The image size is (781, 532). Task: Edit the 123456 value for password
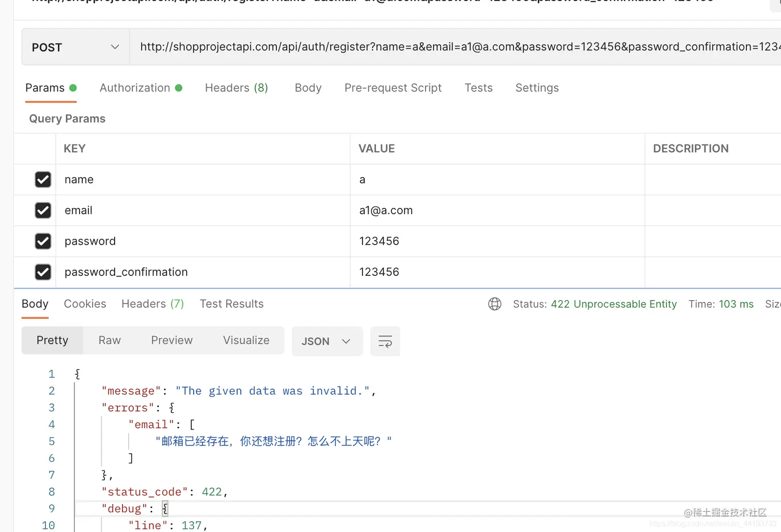click(x=497, y=241)
